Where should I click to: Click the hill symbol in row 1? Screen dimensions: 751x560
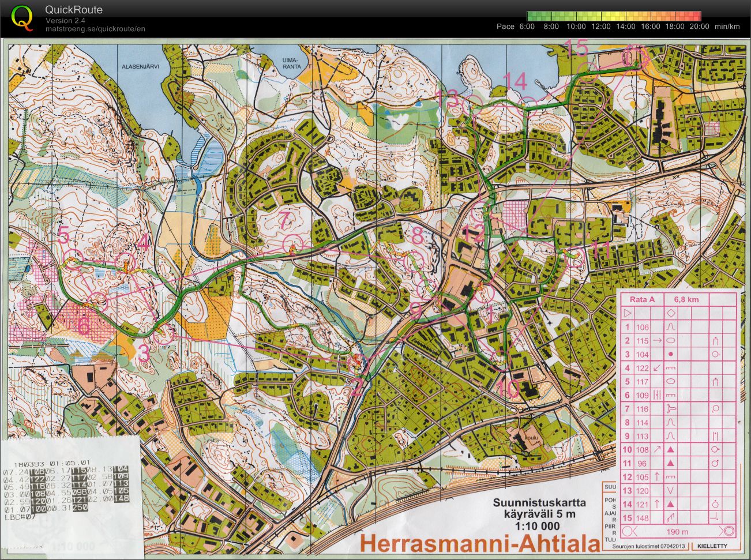pyautogui.click(x=671, y=327)
